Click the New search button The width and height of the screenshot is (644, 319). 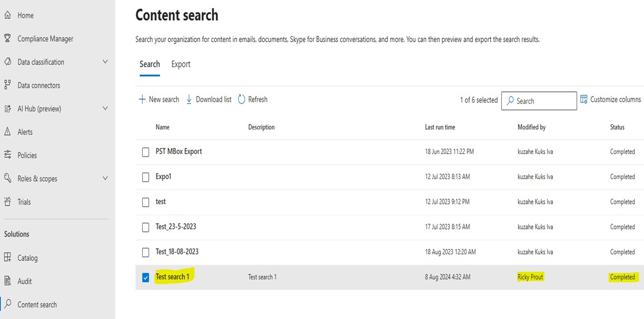pos(159,99)
